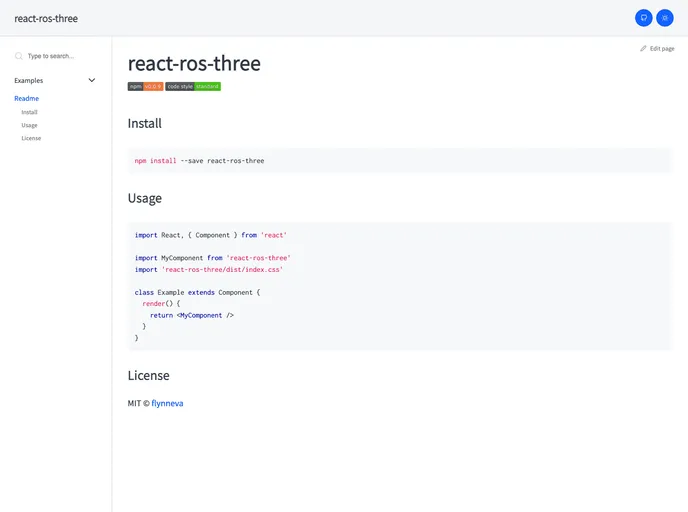The width and height of the screenshot is (688, 512).
Task: Jump to Install section from sidebar
Action: [29, 112]
